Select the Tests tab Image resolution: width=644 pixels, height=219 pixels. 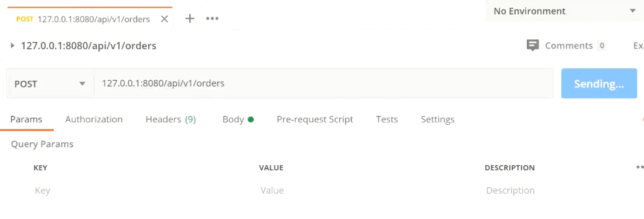point(387,119)
